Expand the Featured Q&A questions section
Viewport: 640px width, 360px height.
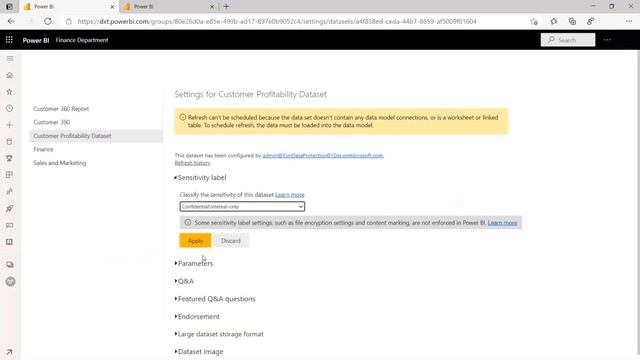[x=215, y=299]
